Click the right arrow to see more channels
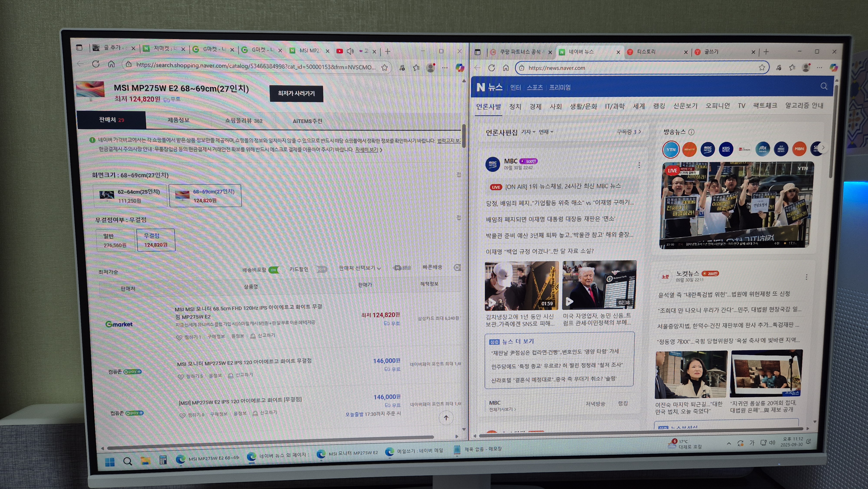Viewport: 868px width, 489px height. click(823, 147)
